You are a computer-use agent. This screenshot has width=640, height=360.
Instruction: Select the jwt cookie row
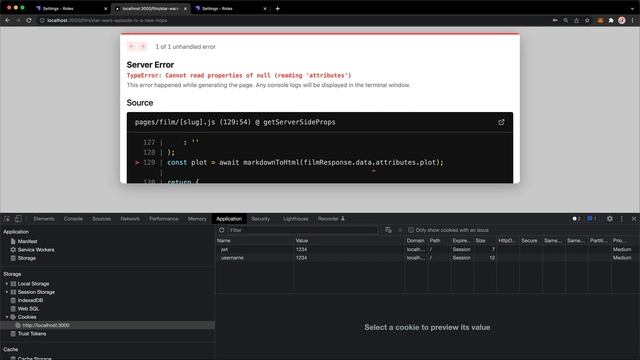click(427, 249)
